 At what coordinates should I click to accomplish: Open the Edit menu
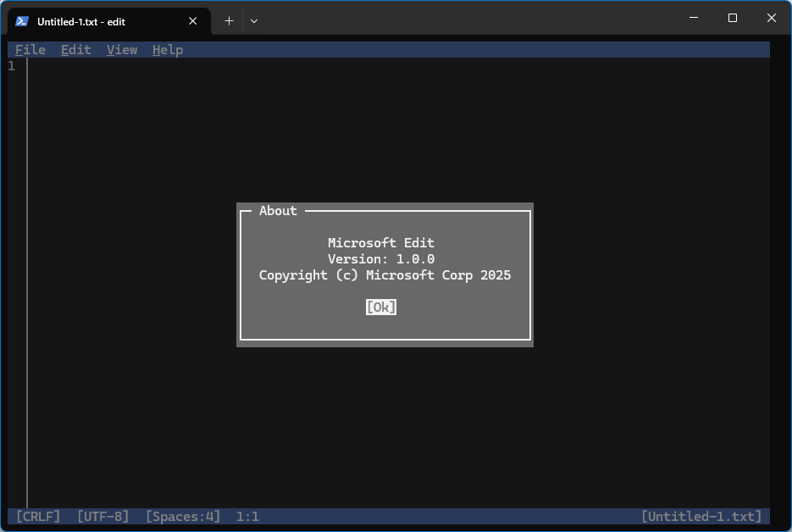click(75, 49)
